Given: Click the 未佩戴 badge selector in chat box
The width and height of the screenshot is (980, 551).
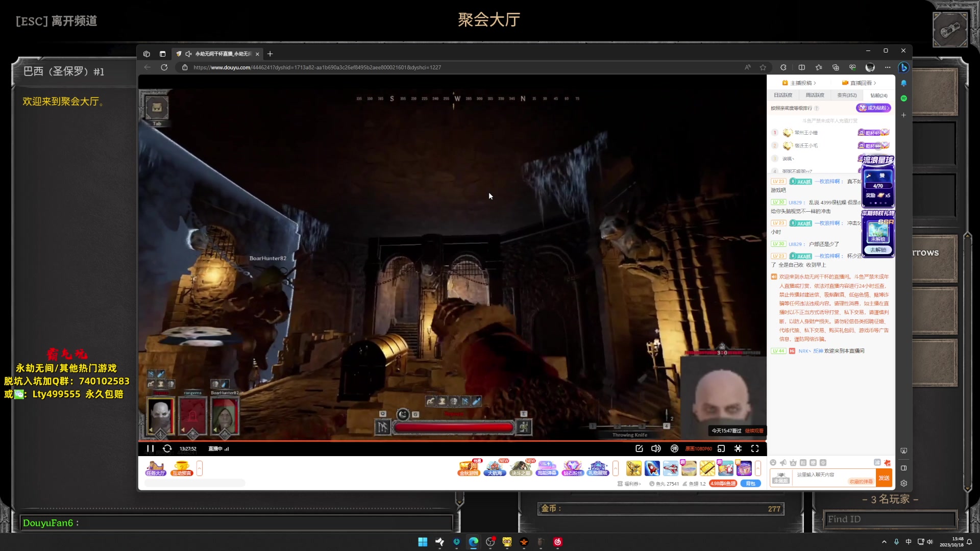Looking at the screenshot, I should 781,478.
